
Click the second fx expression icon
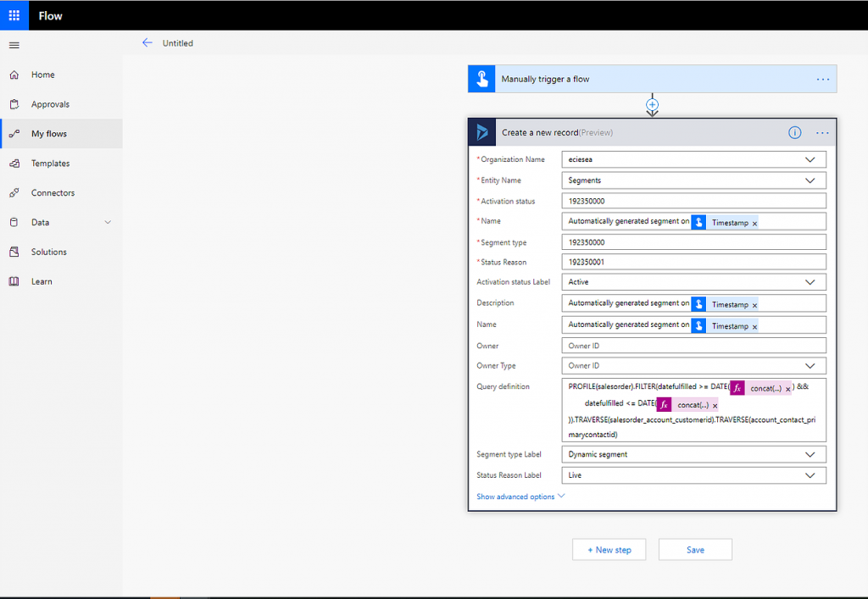[x=664, y=405]
